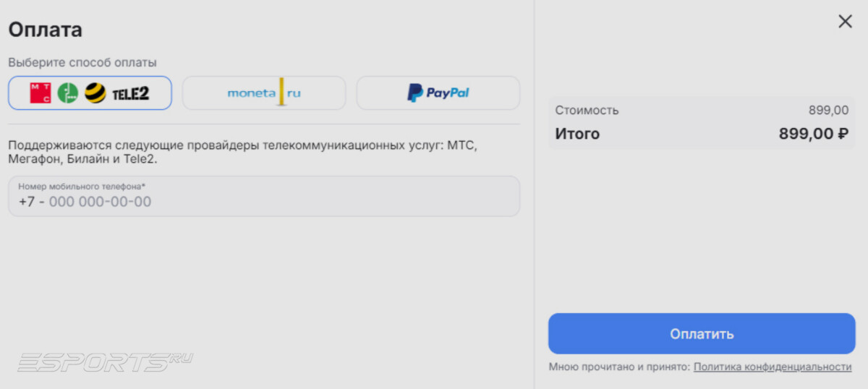Click the yellow bar in moneta.ru logo
Screen dimensions: 868x389
281,93
